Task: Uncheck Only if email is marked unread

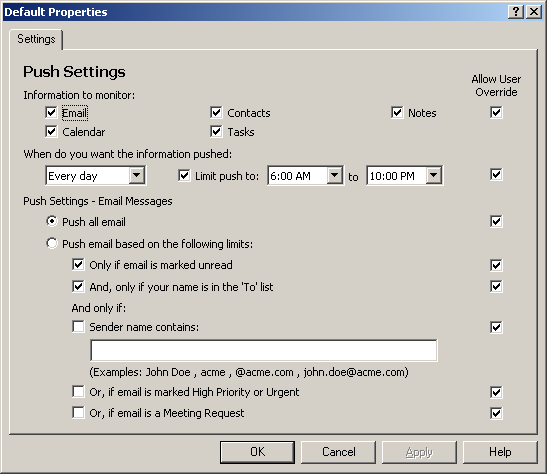Action: 78,265
